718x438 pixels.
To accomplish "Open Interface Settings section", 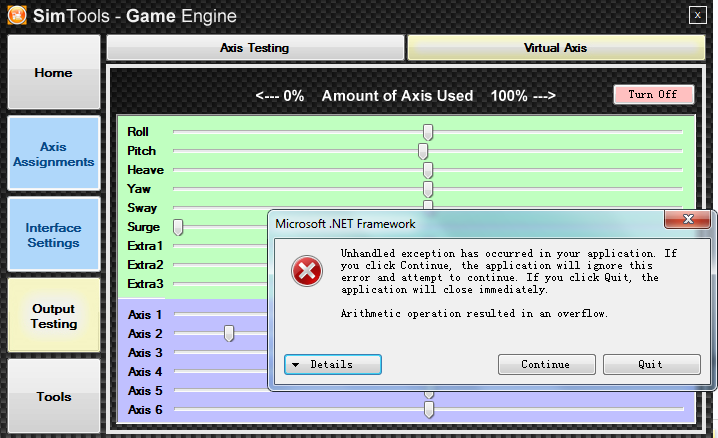I will [x=54, y=234].
